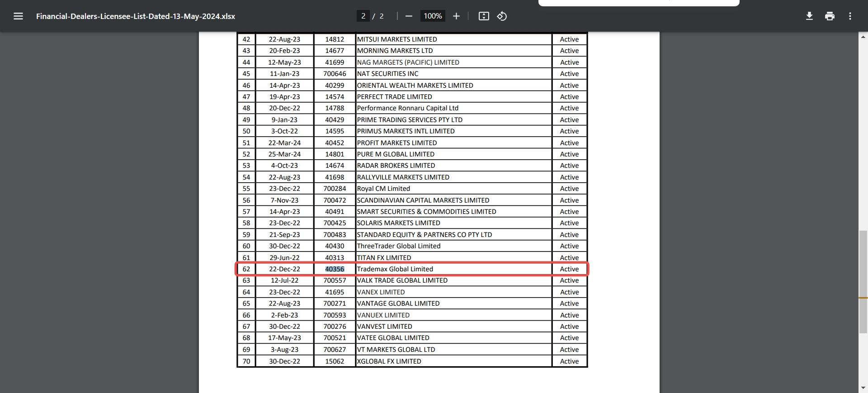Download the PDF file
This screenshot has height=393, width=868.
[x=809, y=16]
